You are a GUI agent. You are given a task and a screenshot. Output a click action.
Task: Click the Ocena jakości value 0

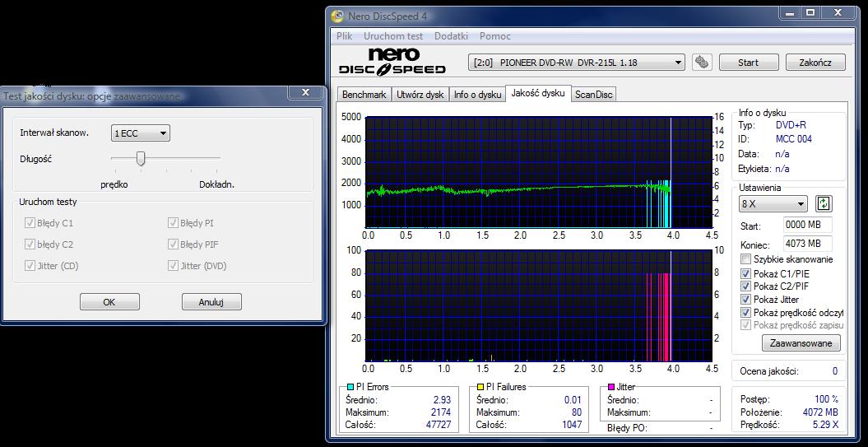[x=835, y=371]
